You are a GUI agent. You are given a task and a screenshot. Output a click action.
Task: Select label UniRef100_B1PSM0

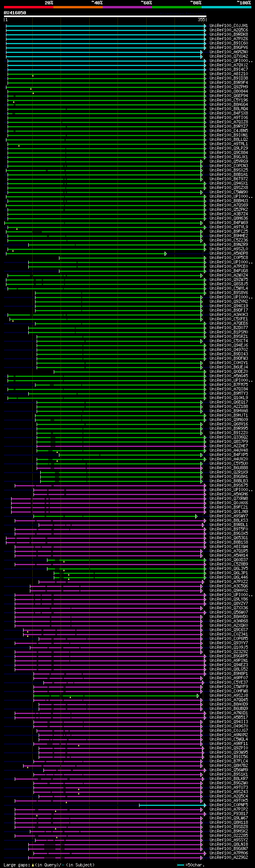[229, 332]
